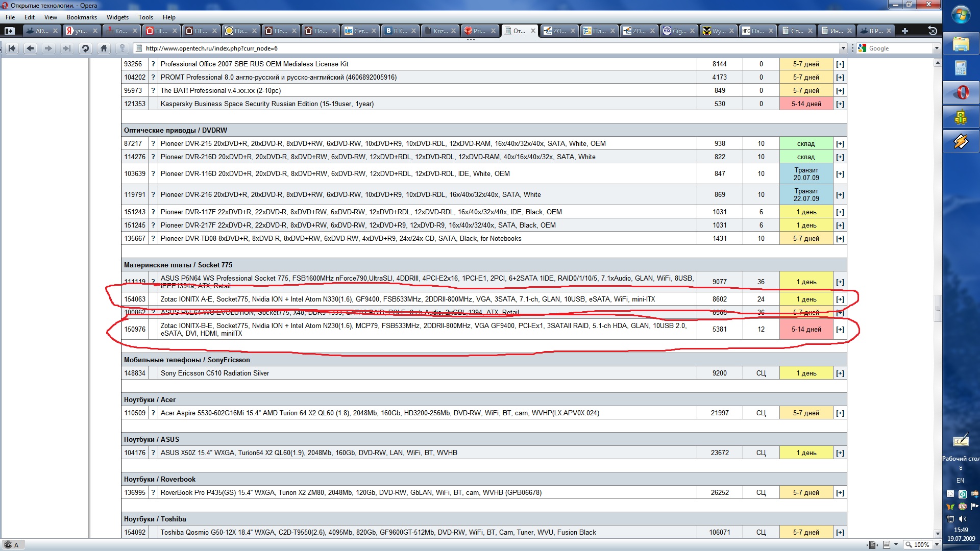Click Транзит 20.07.09 delivery cell
This screenshot has height=551, width=980.
[806, 174]
